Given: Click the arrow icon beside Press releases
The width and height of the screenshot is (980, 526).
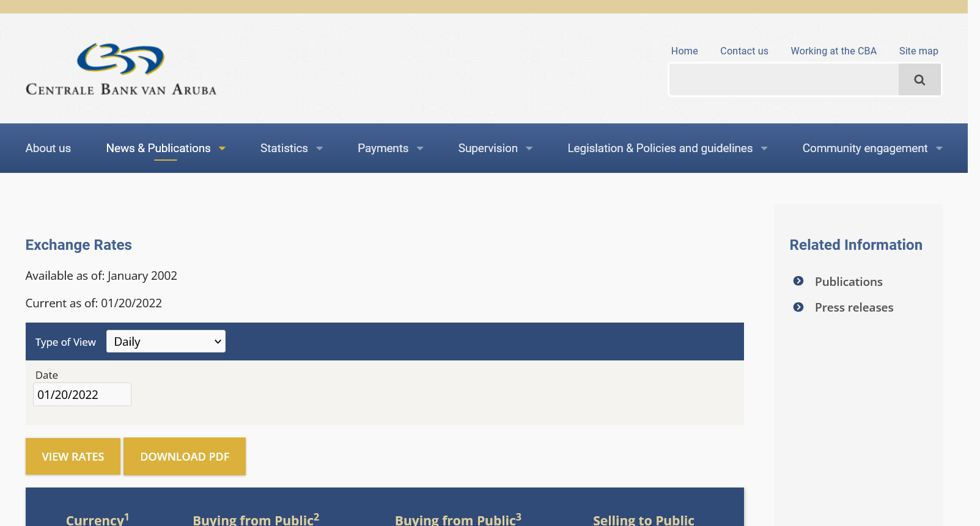Looking at the screenshot, I should tap(798, 307).
